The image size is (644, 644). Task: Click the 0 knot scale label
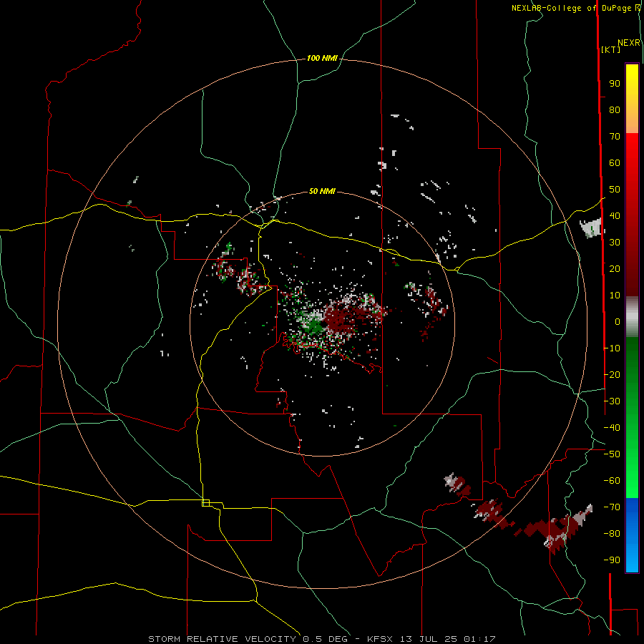[x=618, y=322]
